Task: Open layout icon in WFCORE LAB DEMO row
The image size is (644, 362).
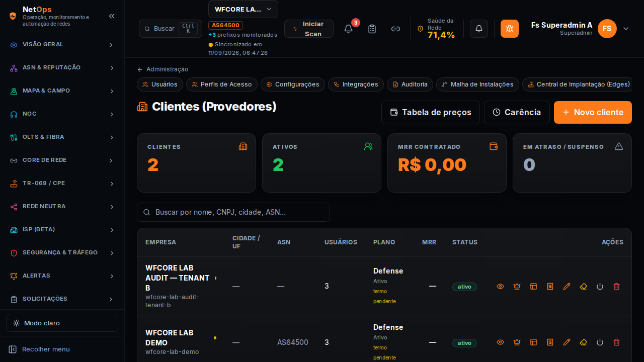Action: click(533, 342)
